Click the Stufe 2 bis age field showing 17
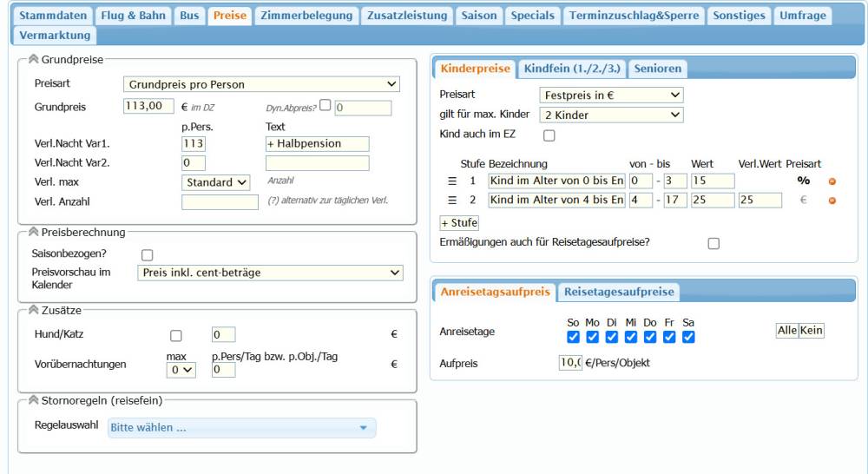This screenshot has width=868, height=474. [674, 200]
